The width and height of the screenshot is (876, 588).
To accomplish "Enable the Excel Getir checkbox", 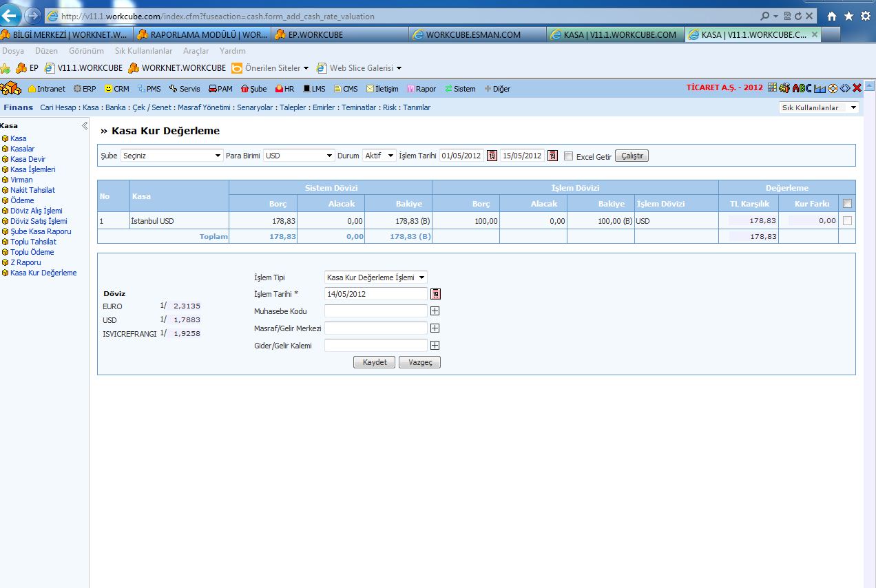I will (x=568, y=156).
